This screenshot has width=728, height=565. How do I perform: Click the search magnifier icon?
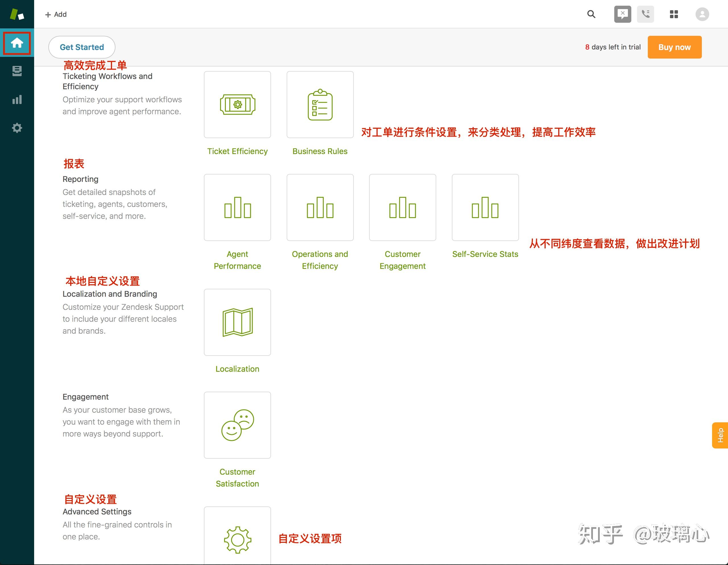[x=591, y=14]
